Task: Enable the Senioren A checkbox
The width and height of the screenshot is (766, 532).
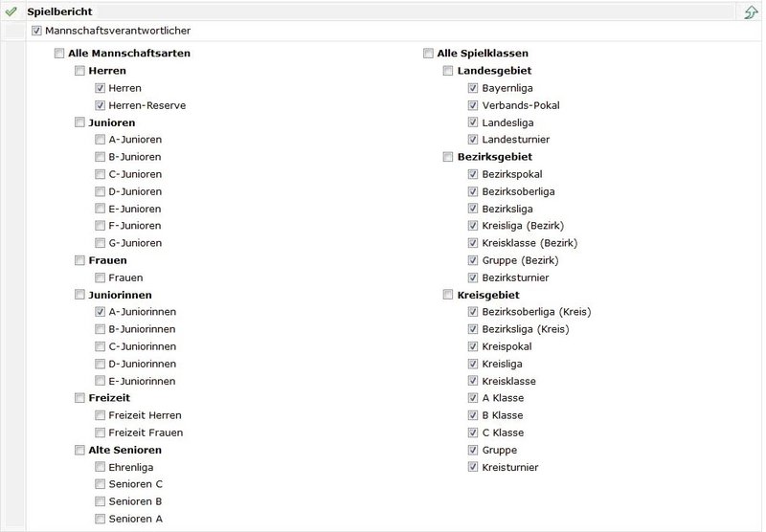Action: 101,519
